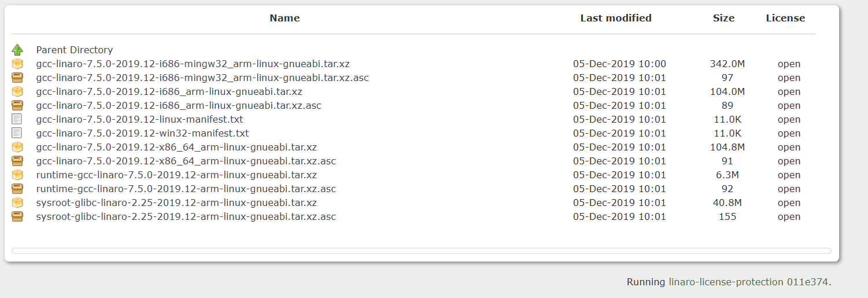Open linaro-license-protection 011e374 footer link
Viewport: 868px width, 298px height.
[748, 282]
